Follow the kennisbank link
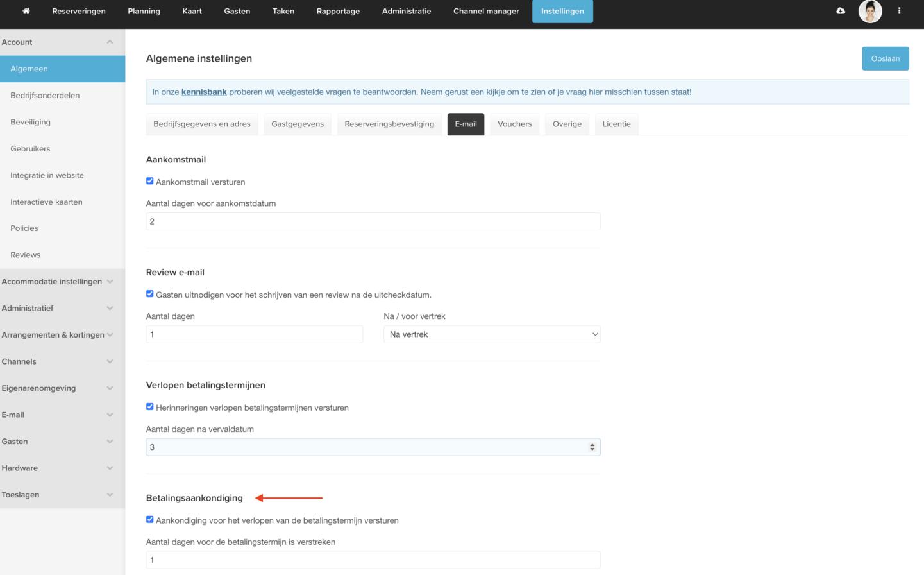924x575 pixels. tap(204, 92)
